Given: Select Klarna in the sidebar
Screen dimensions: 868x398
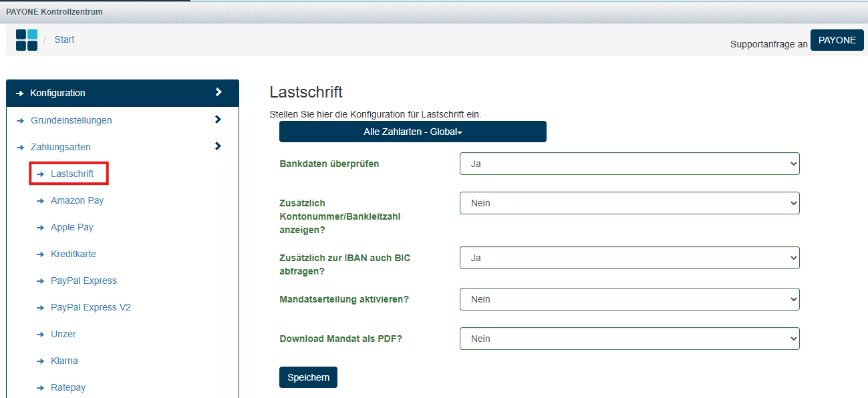Looking at the screenshot, I should coord(64,361).
